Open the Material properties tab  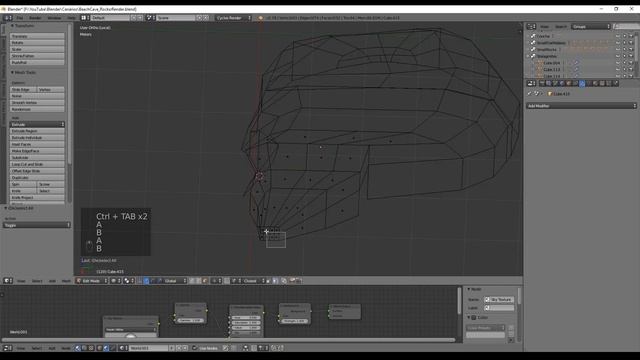tap(596, 83)
